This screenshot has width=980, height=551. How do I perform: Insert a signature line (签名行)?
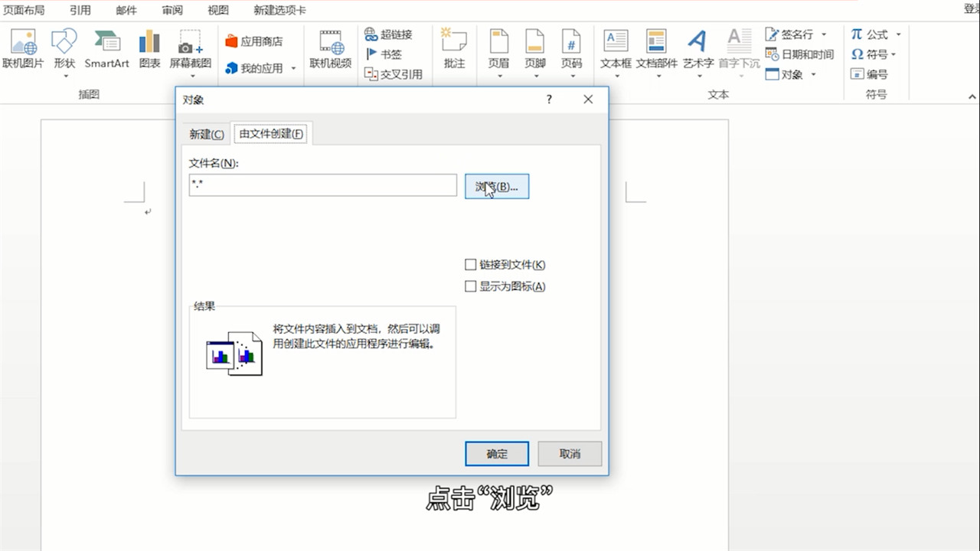point(789,34)
